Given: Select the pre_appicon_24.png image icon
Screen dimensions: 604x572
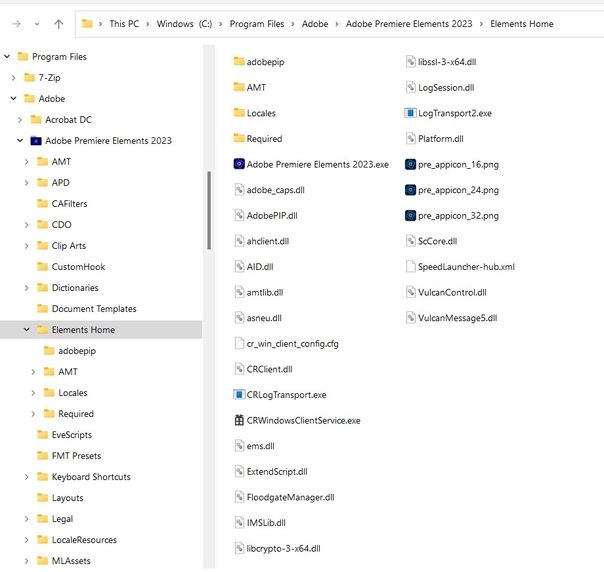Looking at the screenshot, I should pos(410,190).
